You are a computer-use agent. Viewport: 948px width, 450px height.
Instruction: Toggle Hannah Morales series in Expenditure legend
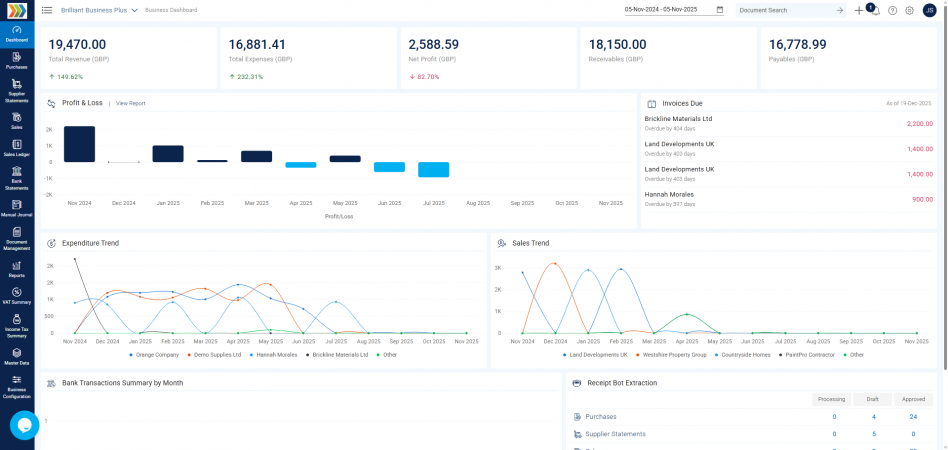coord(275,354)
